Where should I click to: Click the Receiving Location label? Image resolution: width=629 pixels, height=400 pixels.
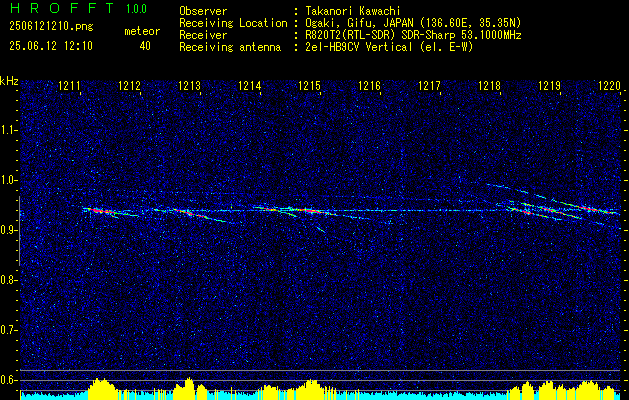(233, 23)
